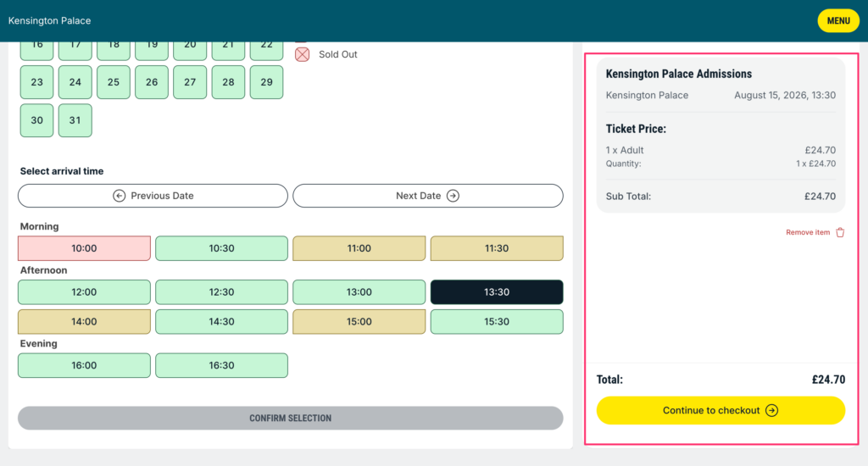Select the 16:30 evening slot
Screen dimensions: 868x466
[x=221, y=365]
